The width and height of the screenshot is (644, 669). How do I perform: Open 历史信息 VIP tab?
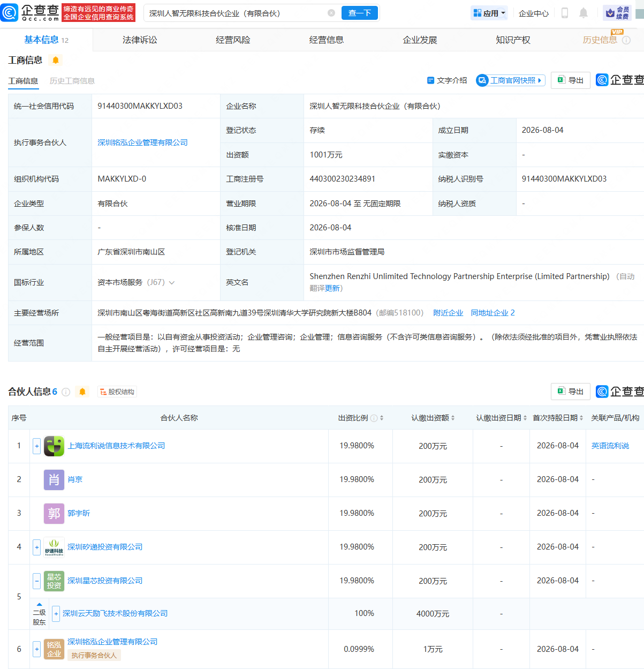click(600, 40)
